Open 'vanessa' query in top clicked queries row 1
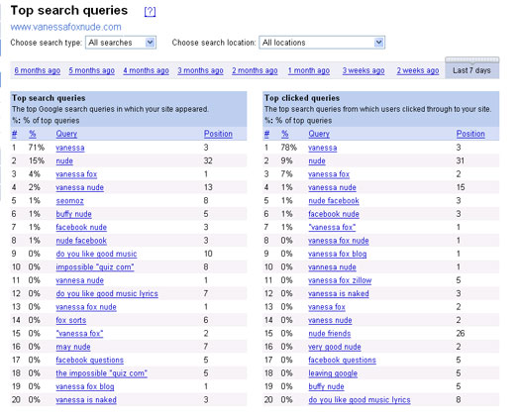The width and height of the screenshot is (520, 420). [323, 148]
